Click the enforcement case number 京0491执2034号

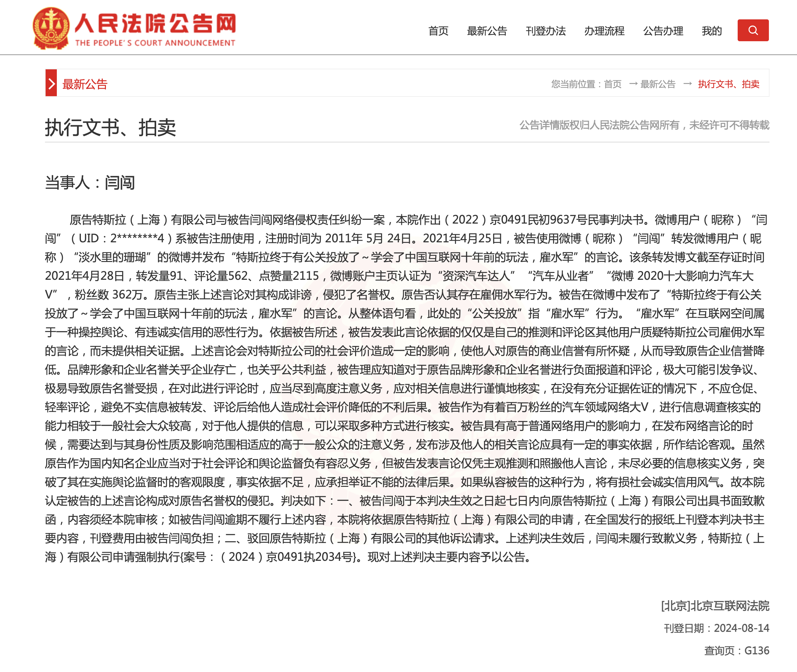tap(309, 557)
